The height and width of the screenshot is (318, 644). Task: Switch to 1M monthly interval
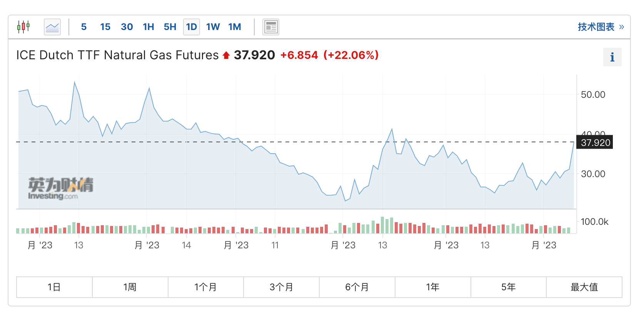(235, 27)
